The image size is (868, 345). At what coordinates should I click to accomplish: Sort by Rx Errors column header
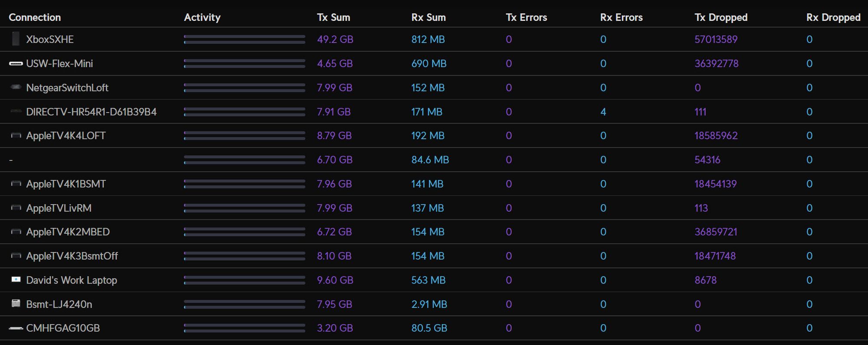[621, 17]
